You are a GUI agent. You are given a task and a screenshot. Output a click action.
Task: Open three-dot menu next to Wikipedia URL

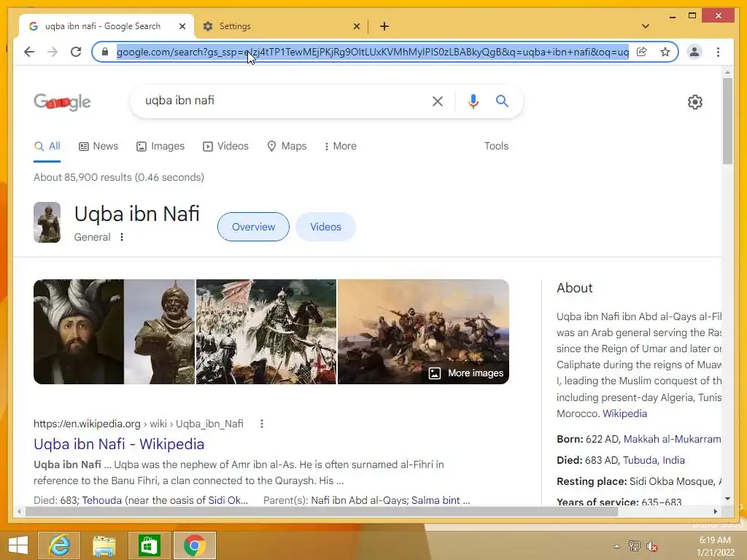(262, 424)
